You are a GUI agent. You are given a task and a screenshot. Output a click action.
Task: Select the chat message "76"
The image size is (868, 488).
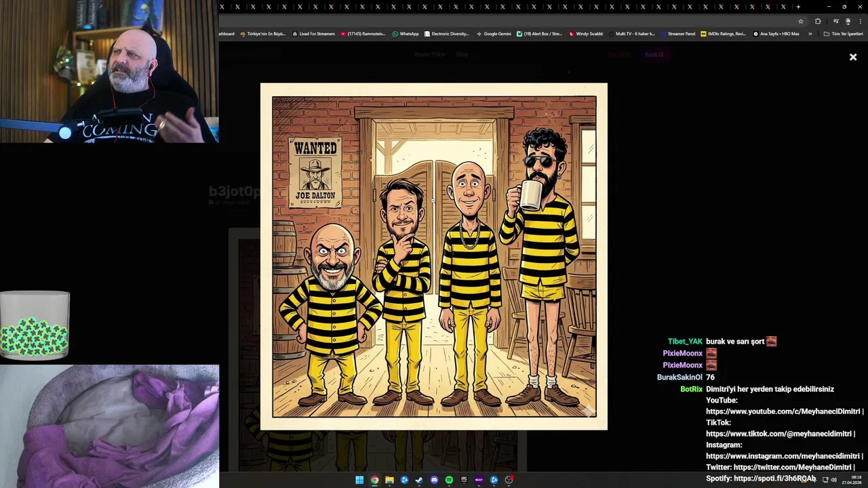coord(710,378)
